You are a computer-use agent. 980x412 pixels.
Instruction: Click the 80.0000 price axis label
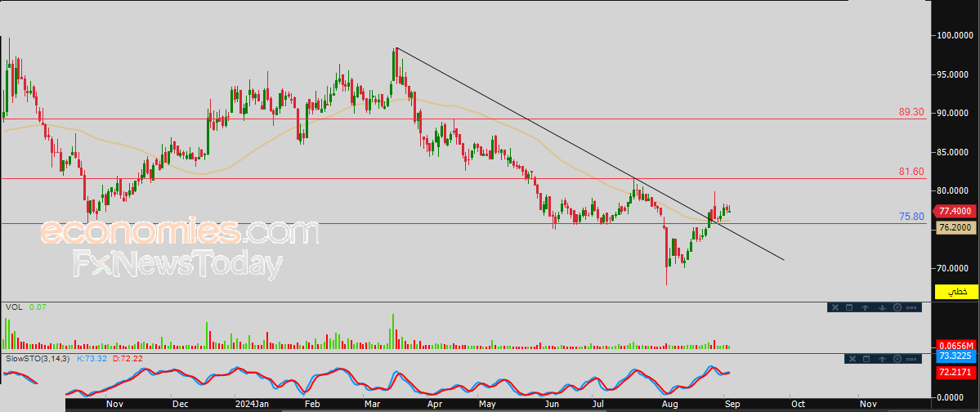[x=954, y=190]
